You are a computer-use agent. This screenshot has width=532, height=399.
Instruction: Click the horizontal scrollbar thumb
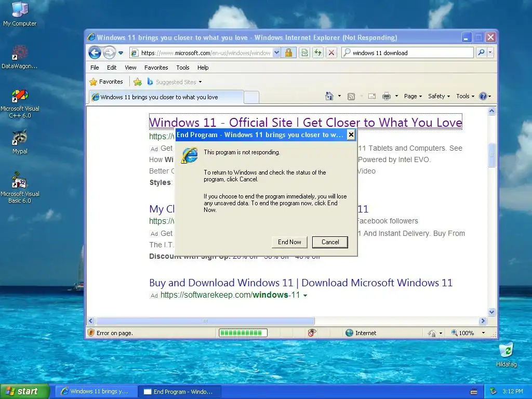(x=205, y=321)
